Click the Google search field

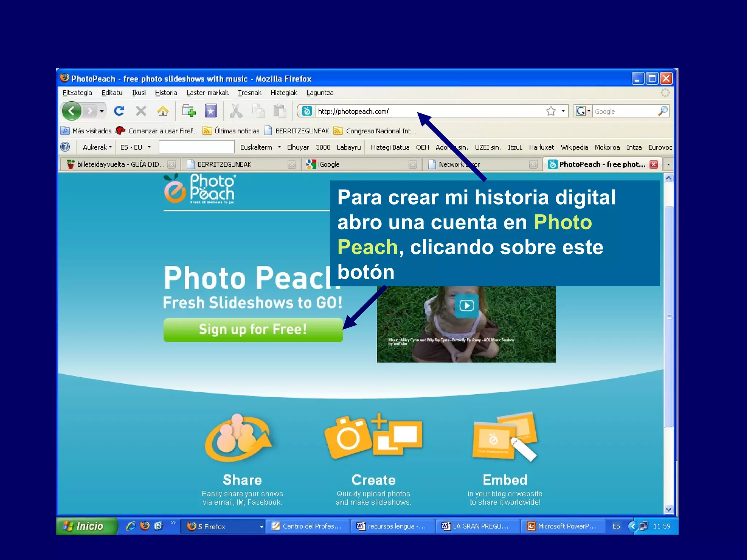[x=624, y=111]
